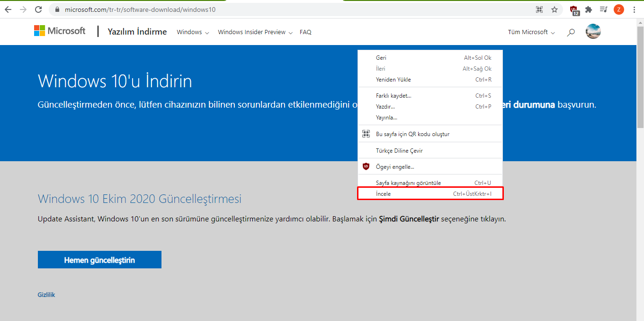Viewport: 644px width, 321px height.
Task: Select Sayfa kaynağını görüntüle entry
Action: point(430,183)
